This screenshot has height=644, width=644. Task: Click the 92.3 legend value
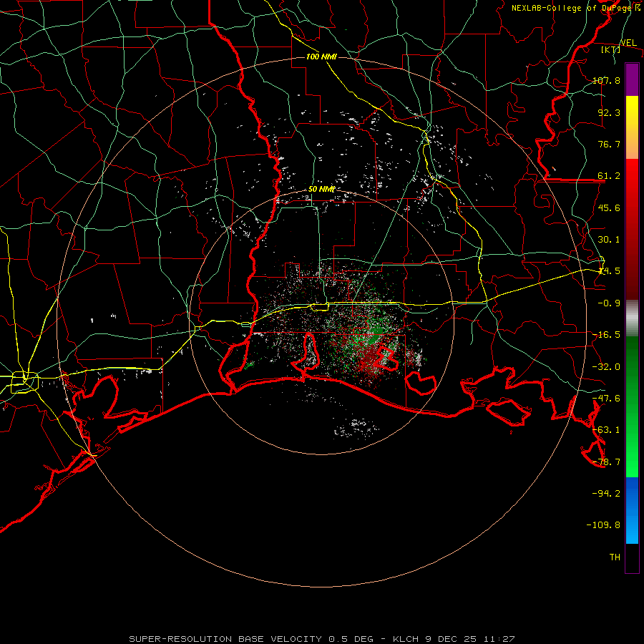click(x=609, y=112)
